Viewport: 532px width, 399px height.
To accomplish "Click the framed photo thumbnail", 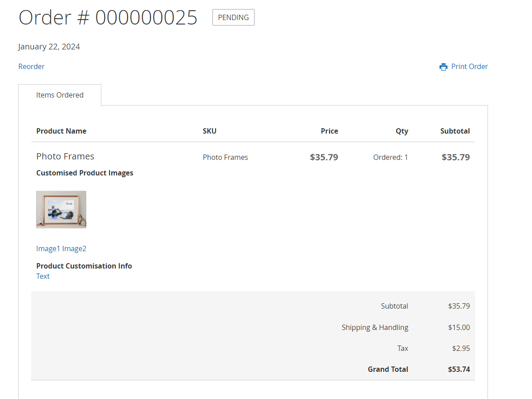I will (61, 209).
